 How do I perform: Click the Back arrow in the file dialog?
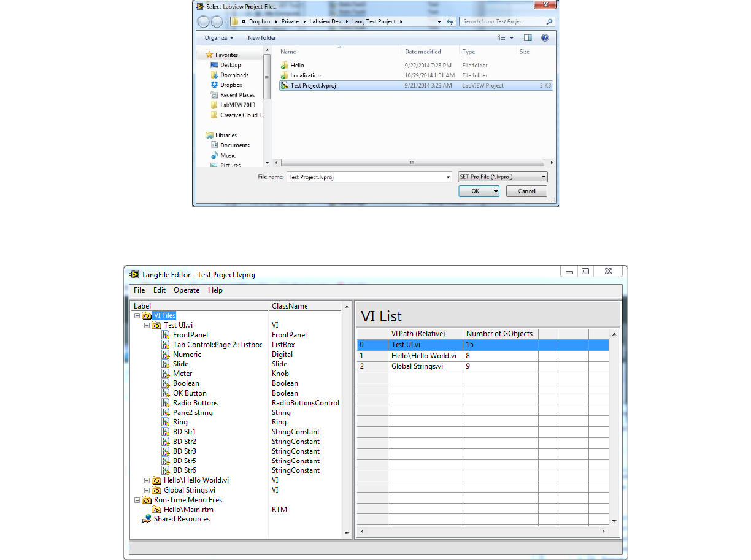coord(204,21)
